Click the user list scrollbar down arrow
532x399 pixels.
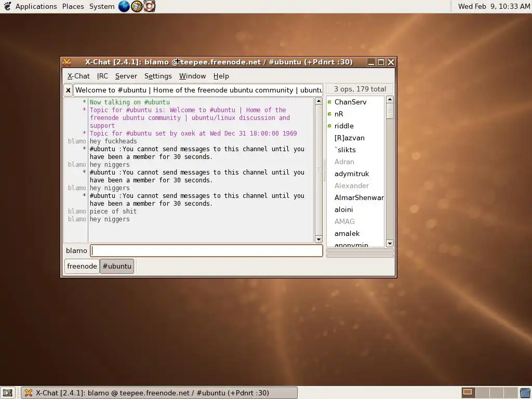tap(390, 243)
